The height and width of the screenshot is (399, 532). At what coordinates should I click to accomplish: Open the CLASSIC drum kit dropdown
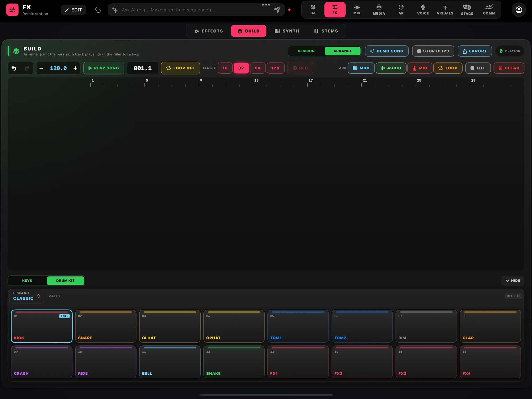click(x=26, y=296)
